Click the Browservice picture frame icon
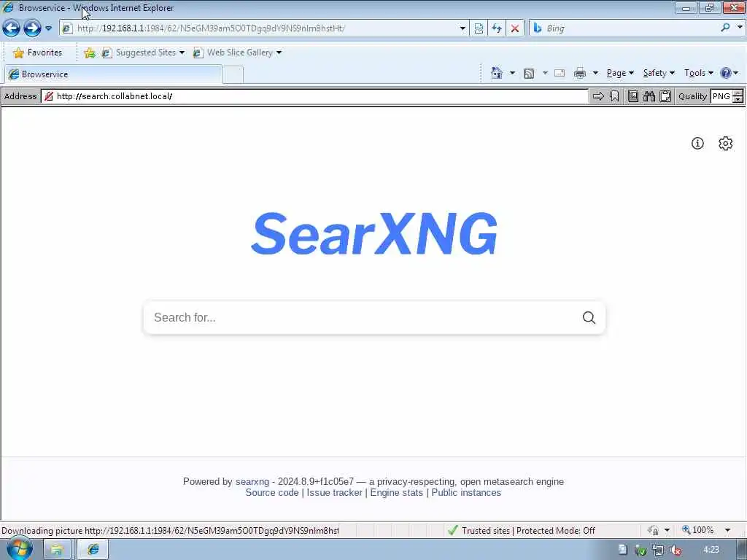Image resolution: width=747 pixels, height=560 pixels. 632,96
